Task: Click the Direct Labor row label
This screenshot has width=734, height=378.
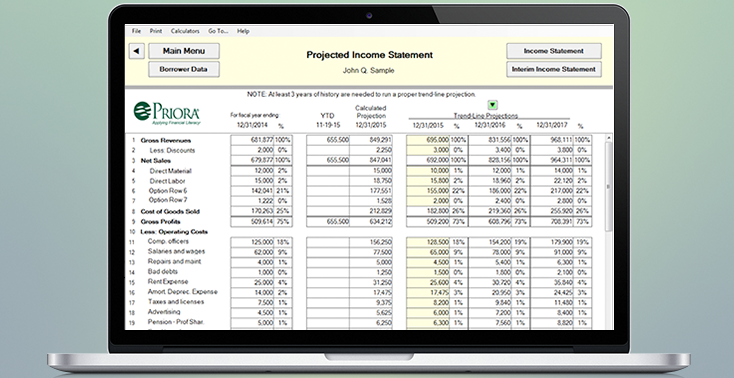Action: (168, 181)
